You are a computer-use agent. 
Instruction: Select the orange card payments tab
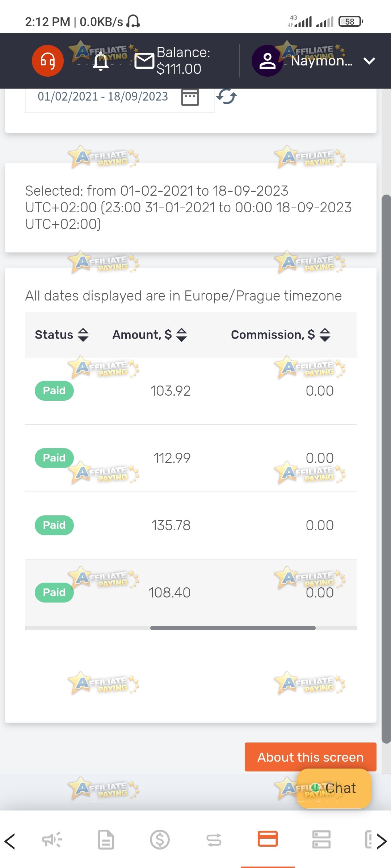268,839
